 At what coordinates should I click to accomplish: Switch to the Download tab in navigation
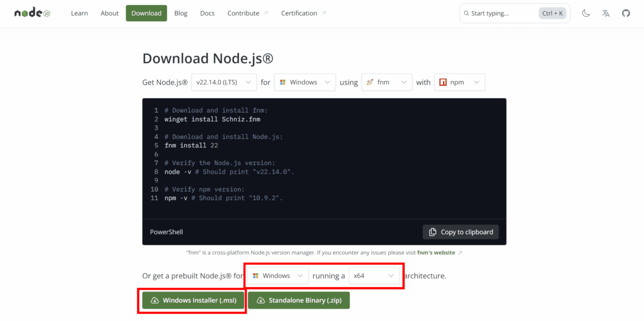point(146,13)
